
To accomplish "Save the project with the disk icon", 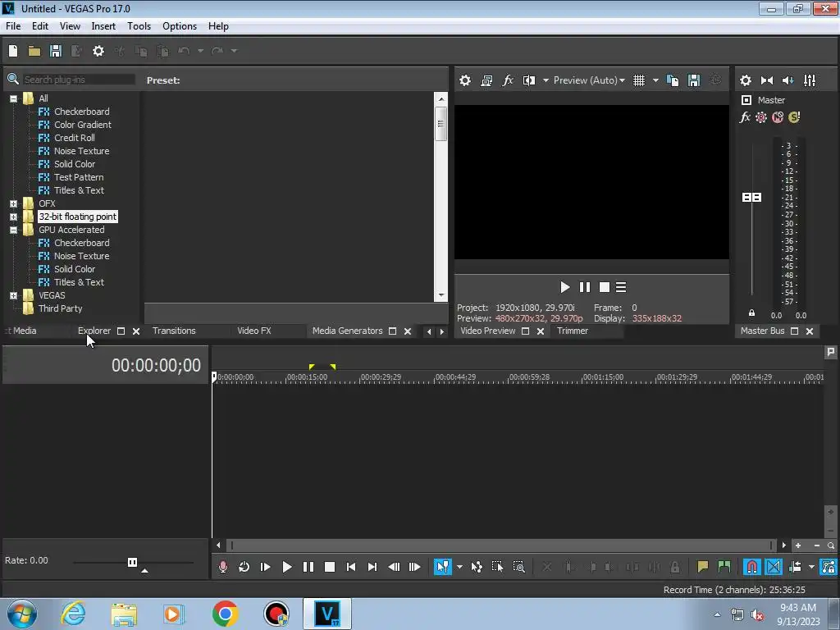I will point(55,51).
